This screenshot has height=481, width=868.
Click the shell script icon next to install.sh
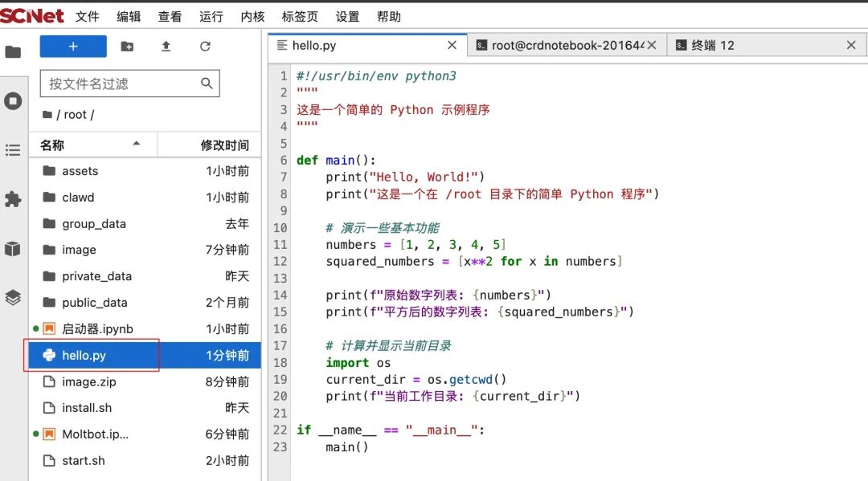click(49, 408)
